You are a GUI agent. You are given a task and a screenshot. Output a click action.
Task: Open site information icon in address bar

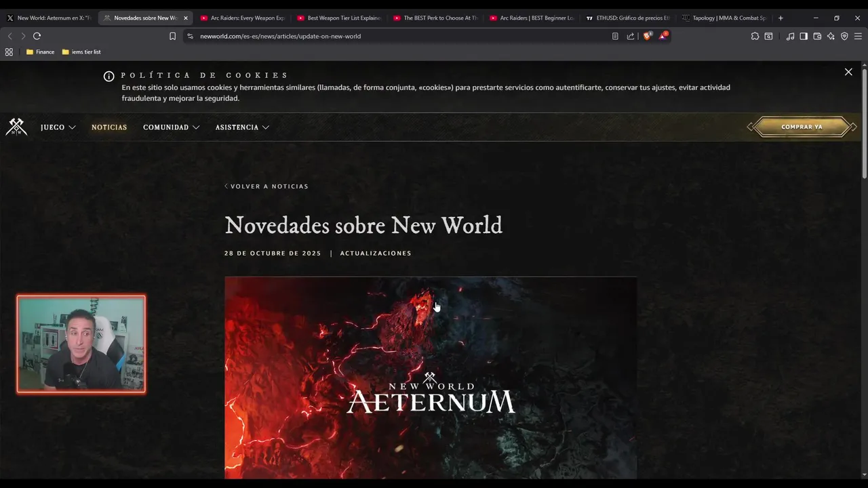190,36
